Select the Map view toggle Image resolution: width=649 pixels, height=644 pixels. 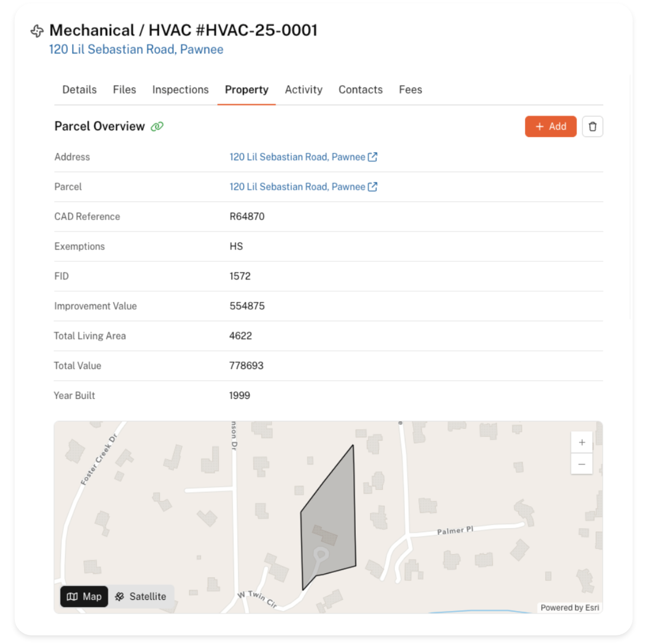84,596
